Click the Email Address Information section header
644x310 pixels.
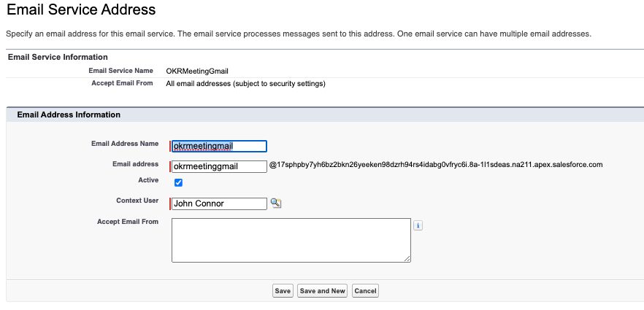coord(69,115)
